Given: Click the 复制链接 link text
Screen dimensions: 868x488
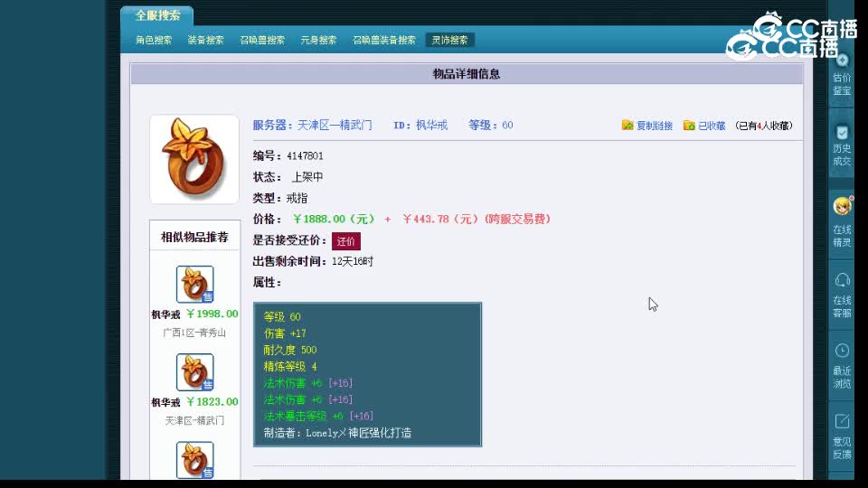Looking at the screenshot, I should click(x=655, y=126).
